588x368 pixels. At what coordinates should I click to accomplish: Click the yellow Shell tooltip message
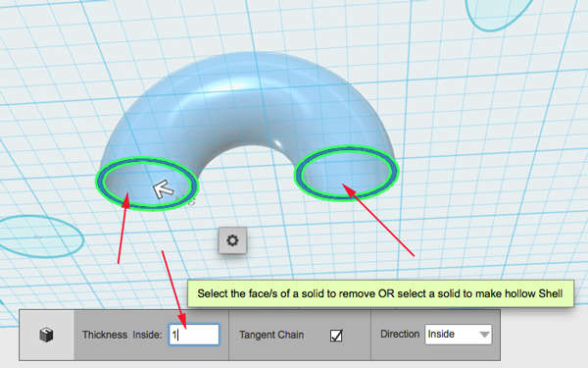(x=380, y=293)
